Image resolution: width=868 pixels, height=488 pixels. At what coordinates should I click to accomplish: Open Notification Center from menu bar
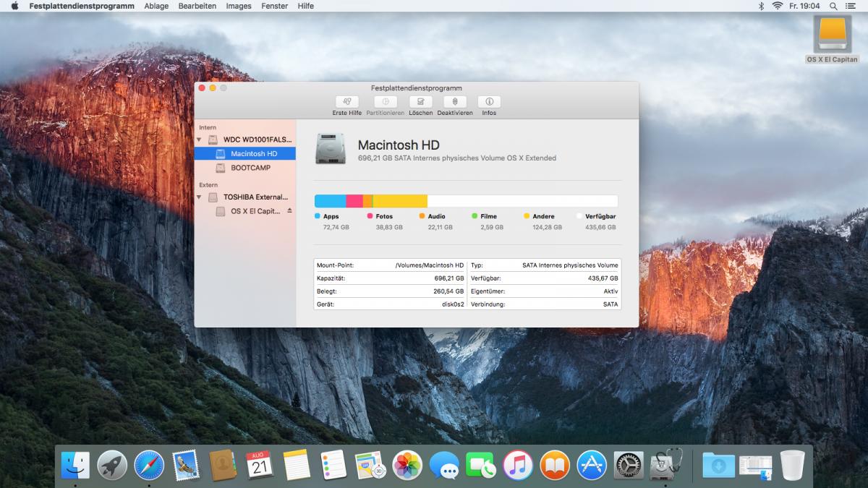[x=851, y=6]
